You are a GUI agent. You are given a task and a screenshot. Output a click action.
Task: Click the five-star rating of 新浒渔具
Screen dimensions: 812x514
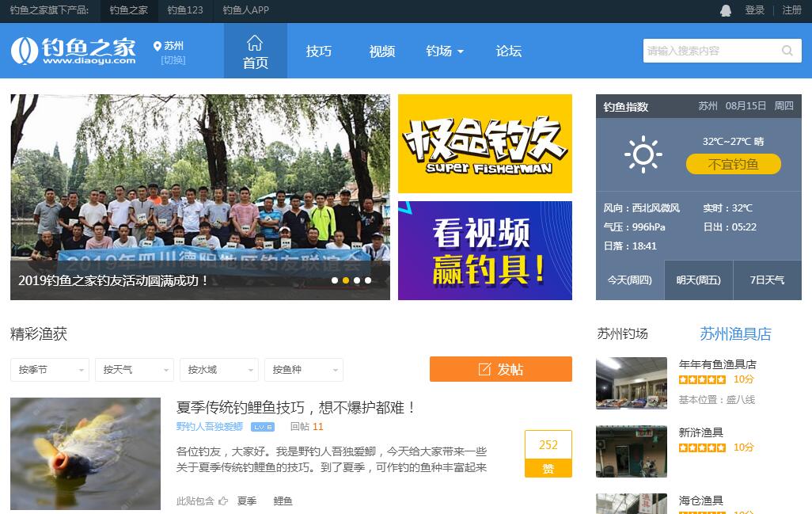coord(702,447)
